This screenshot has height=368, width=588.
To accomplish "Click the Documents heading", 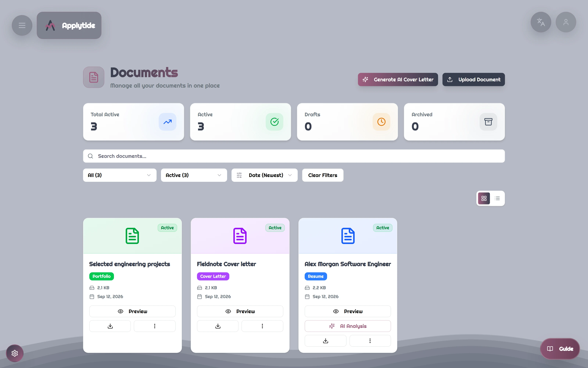I will coord(144,72).
